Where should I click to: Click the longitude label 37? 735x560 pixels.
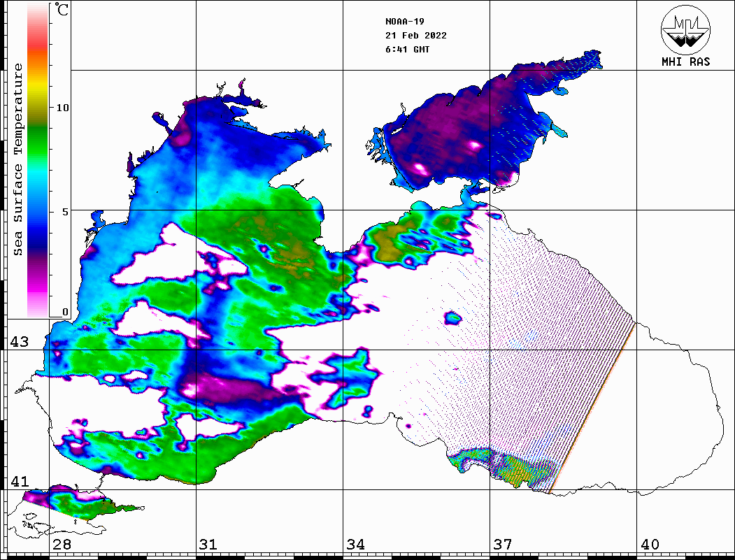point(503,545)
